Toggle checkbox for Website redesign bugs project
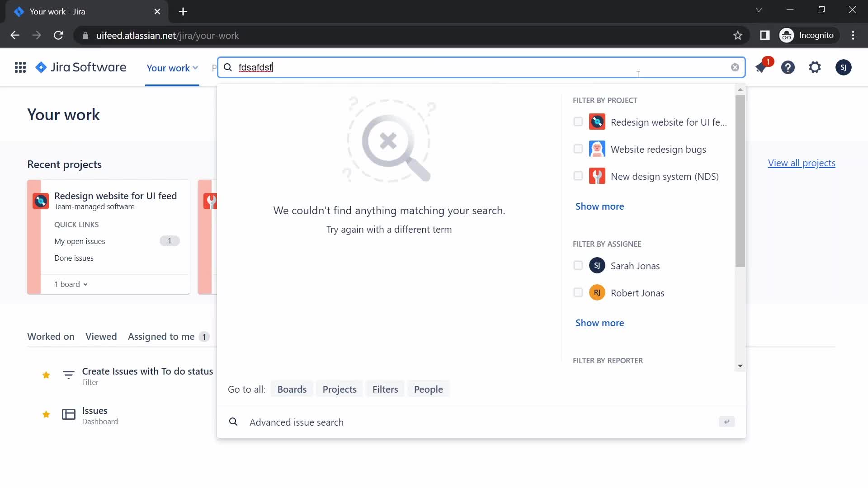 click(x=578, y=149)
